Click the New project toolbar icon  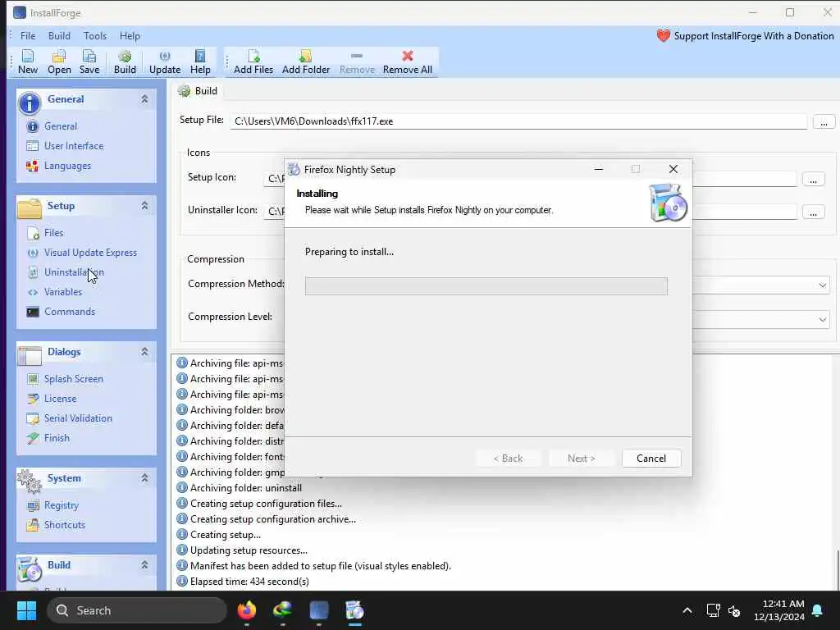click(x=28, y=62)
